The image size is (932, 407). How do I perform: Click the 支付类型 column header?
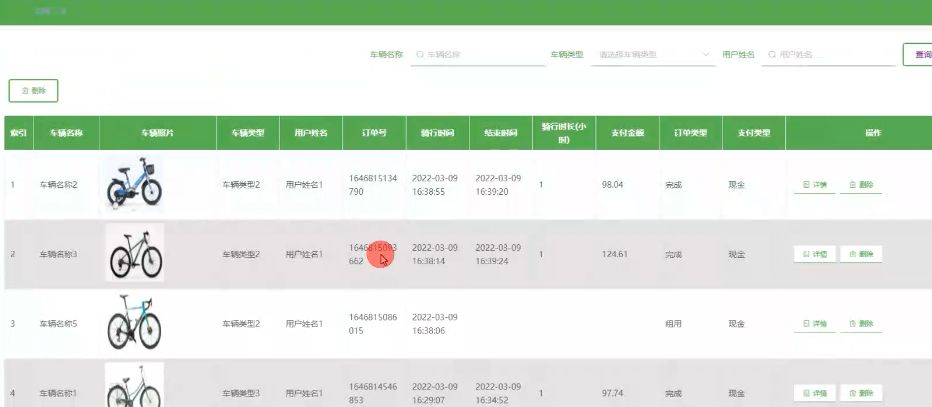754,133
